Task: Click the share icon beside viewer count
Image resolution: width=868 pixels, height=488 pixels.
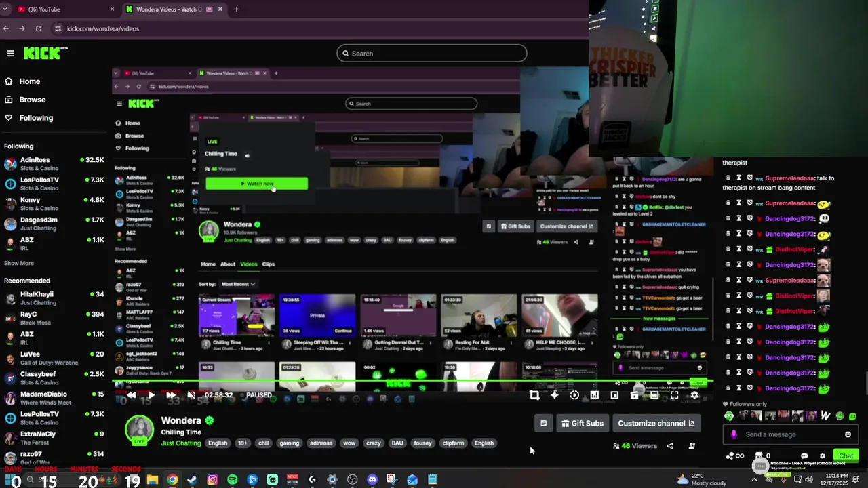Action: click(670, 446)
